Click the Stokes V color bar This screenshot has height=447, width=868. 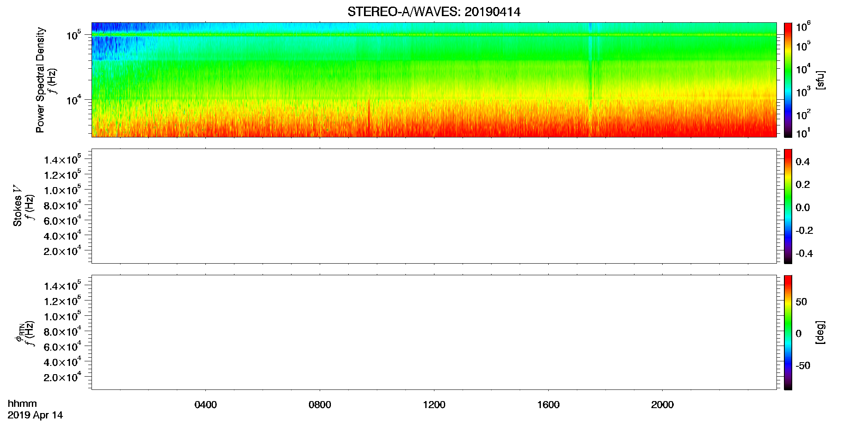point(788,206)
